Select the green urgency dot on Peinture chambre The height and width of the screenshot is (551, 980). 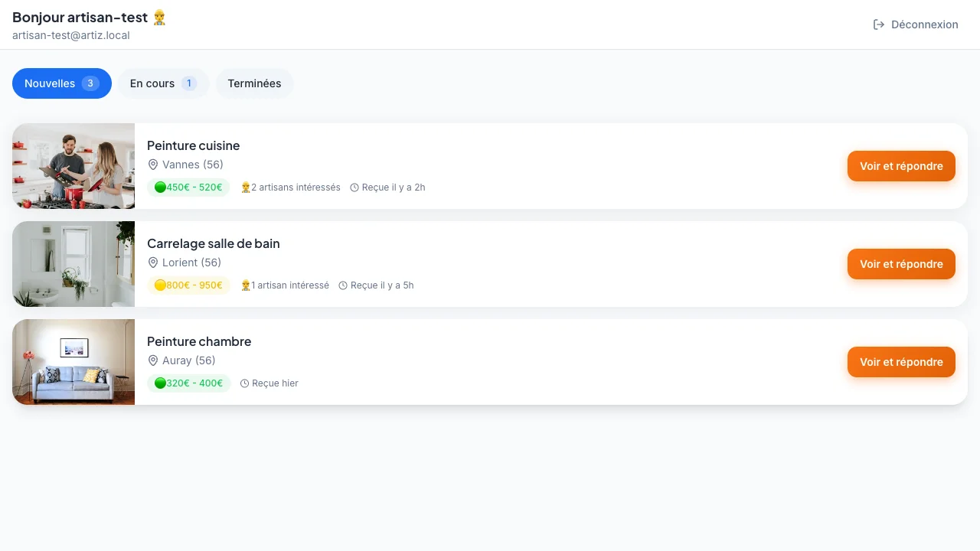tap(161, 383)
